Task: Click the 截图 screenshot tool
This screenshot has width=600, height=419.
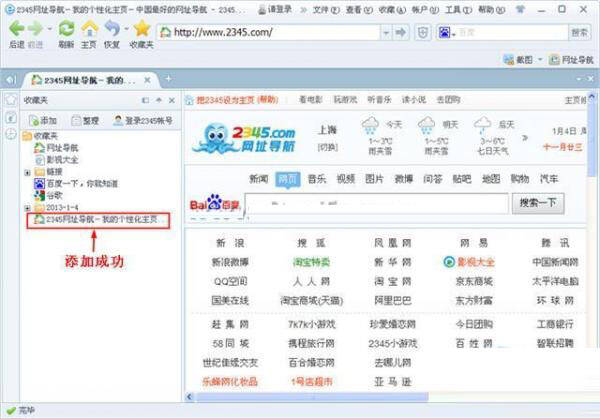Action: (x=518, y=60)
